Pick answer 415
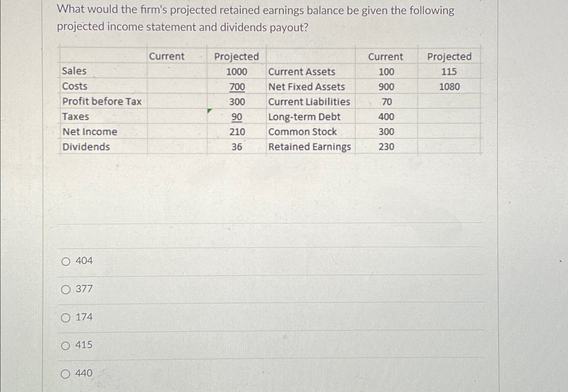Screen dimensions: 568x392 point(66,345)
